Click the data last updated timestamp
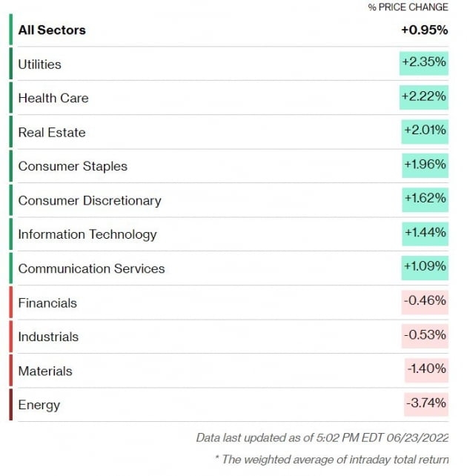Screen dimensions: 467x476 (322, 438)
